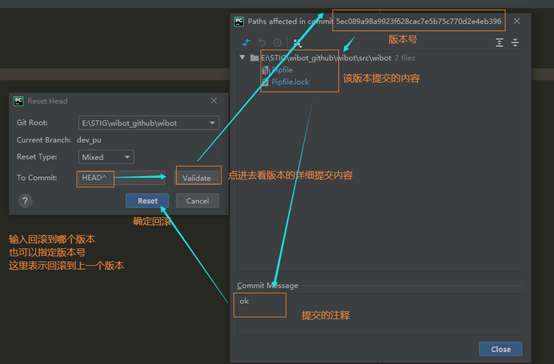
Task: Click the Group By icon in Paths toolbar
Action: click(x=297, y=43)
